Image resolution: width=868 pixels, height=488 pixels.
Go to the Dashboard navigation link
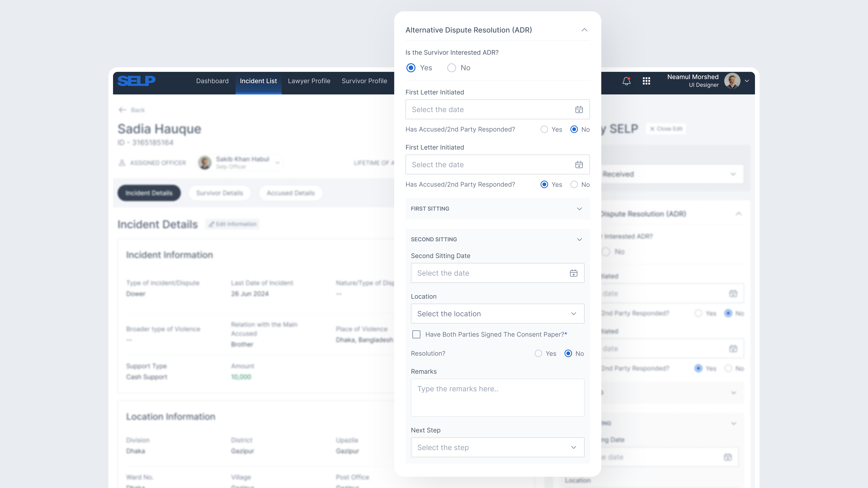[x=212, y=81]
